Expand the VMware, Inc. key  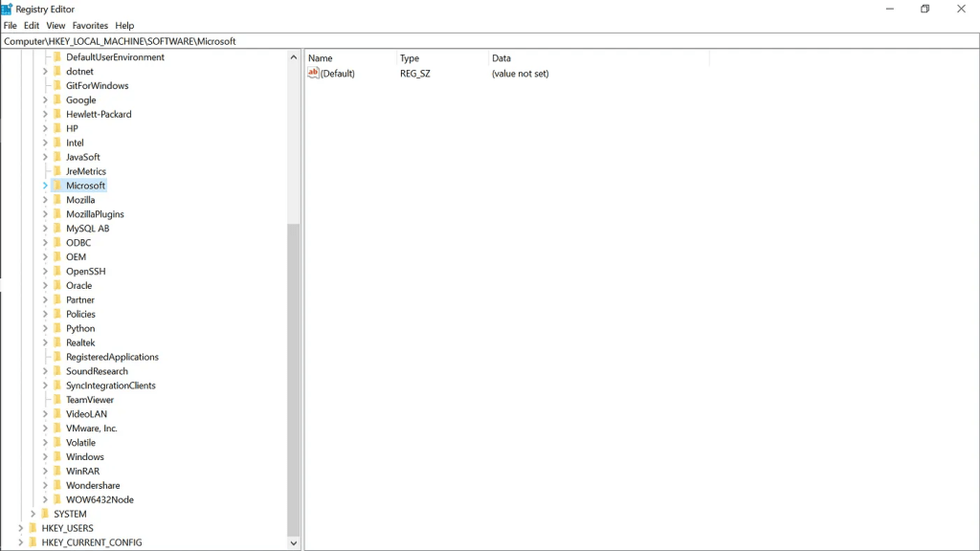click(45, 429)
